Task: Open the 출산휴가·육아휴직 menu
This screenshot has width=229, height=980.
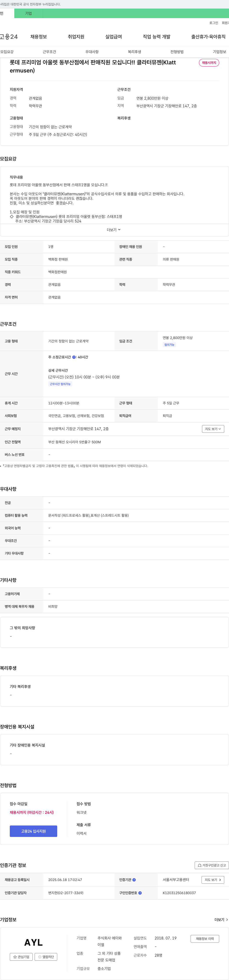Action: click(x=208, y=37)
